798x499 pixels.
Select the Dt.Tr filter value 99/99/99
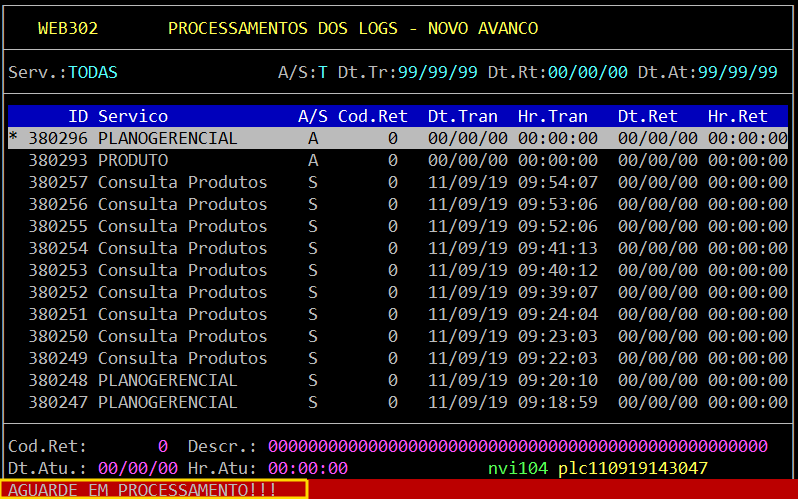click(437, 72)
